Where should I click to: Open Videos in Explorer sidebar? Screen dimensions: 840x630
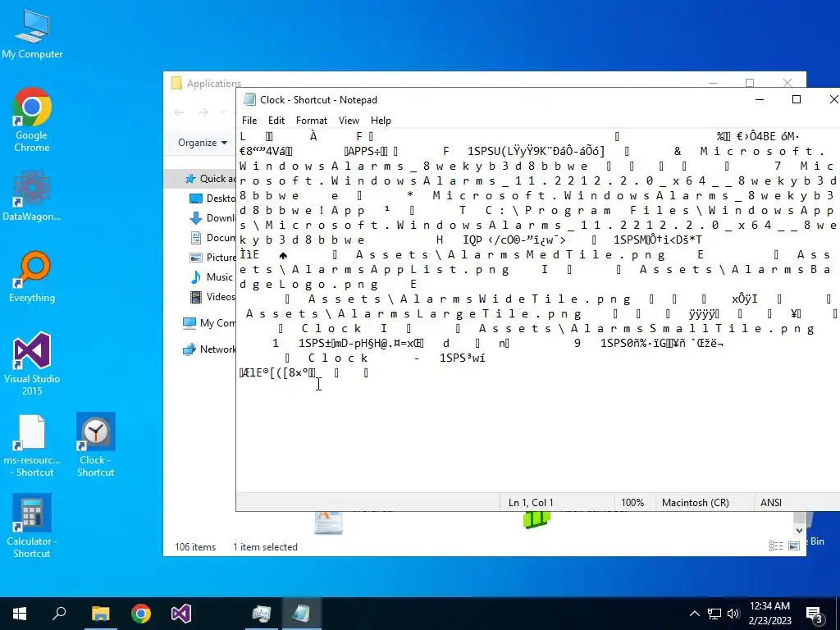click(212, 297)
